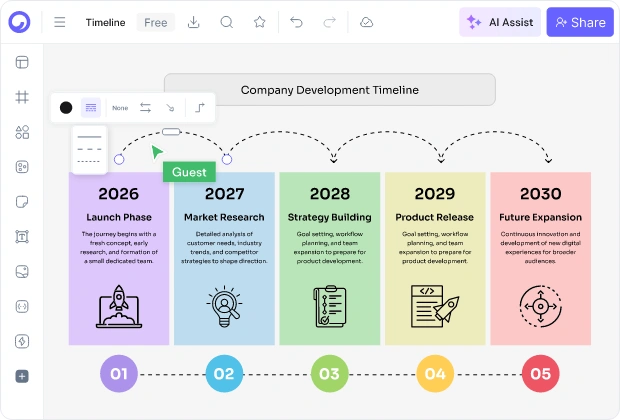Click the rocket laptop launch icon

click(x=119, y=306)
